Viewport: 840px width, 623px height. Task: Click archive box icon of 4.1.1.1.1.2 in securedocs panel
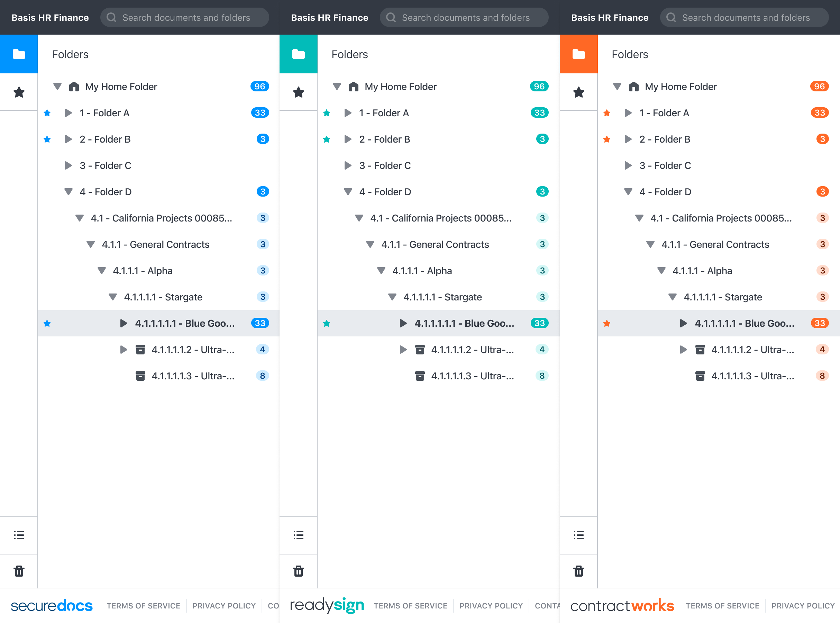(140, 349)
